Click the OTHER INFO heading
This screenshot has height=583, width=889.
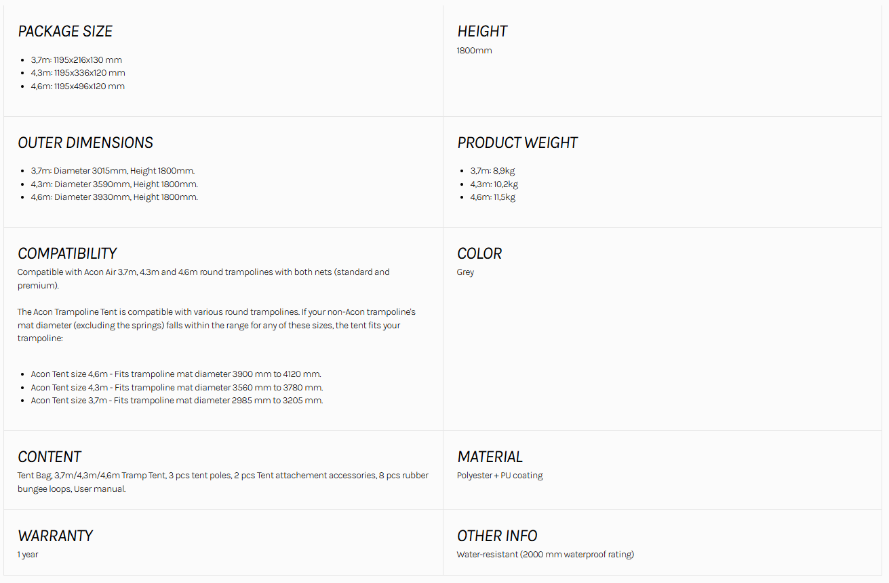pos(497,536)
